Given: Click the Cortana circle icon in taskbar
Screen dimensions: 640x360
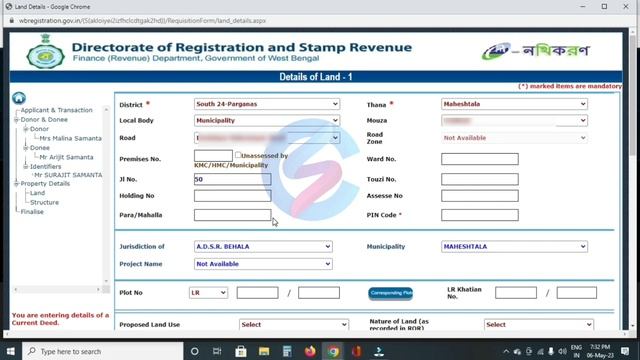Looking at the screenshot, I should point(195,351).
